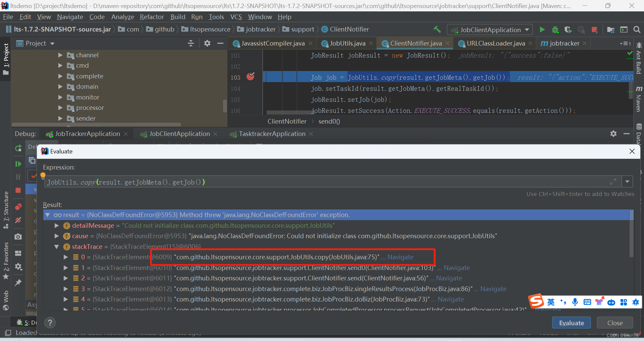Navigate to JobProcBiz.doBiz stack frame
Image resolution: width=644 pixels, height=341 pixels.
[x=450, y=299]
